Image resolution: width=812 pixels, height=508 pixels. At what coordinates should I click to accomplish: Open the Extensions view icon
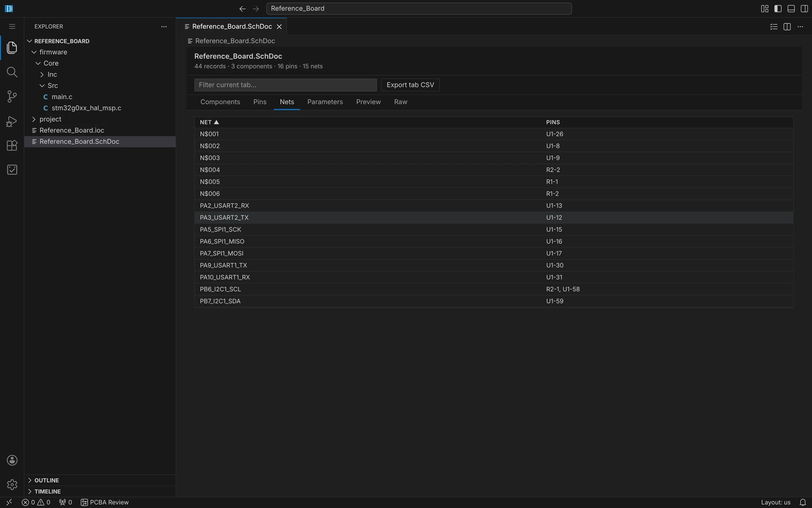click(x=12, y=145)
